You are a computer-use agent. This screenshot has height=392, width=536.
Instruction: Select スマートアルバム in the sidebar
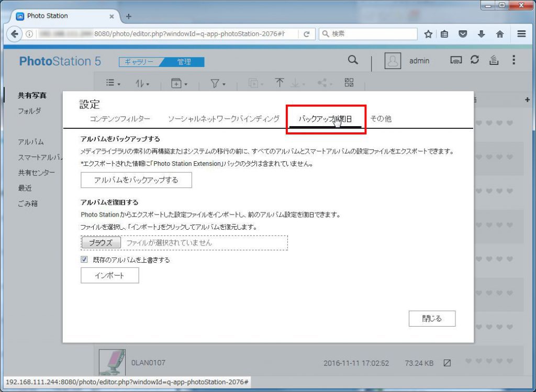point(40,158)
